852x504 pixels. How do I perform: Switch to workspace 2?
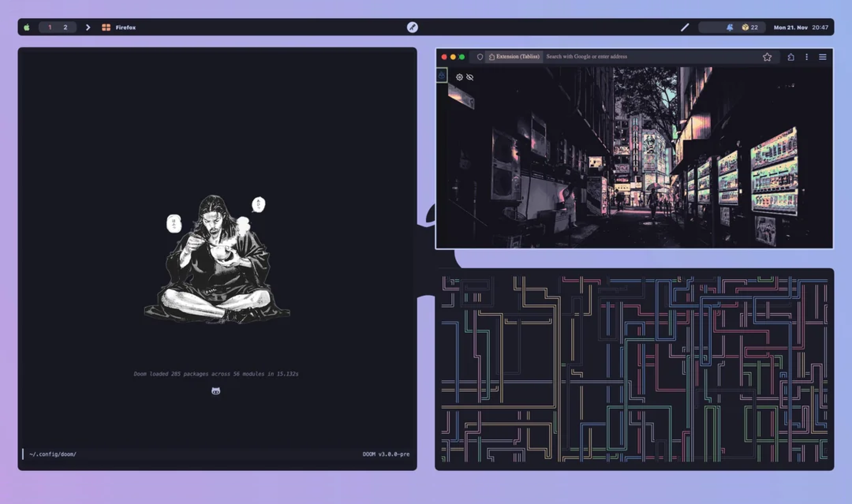(65, 27)
